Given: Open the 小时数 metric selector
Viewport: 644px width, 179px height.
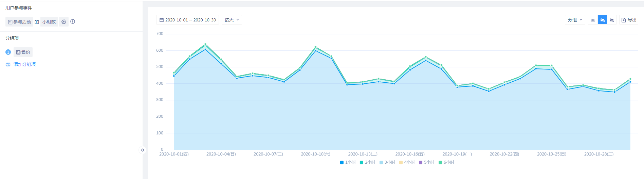Looking at the screenshot, I should [x=49, y=22].
